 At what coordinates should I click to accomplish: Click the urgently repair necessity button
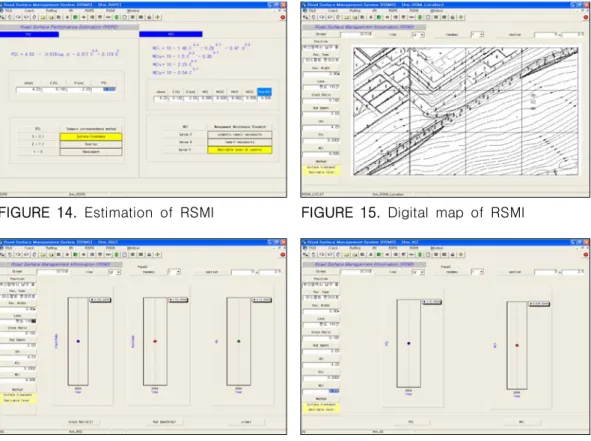[240, 135]
